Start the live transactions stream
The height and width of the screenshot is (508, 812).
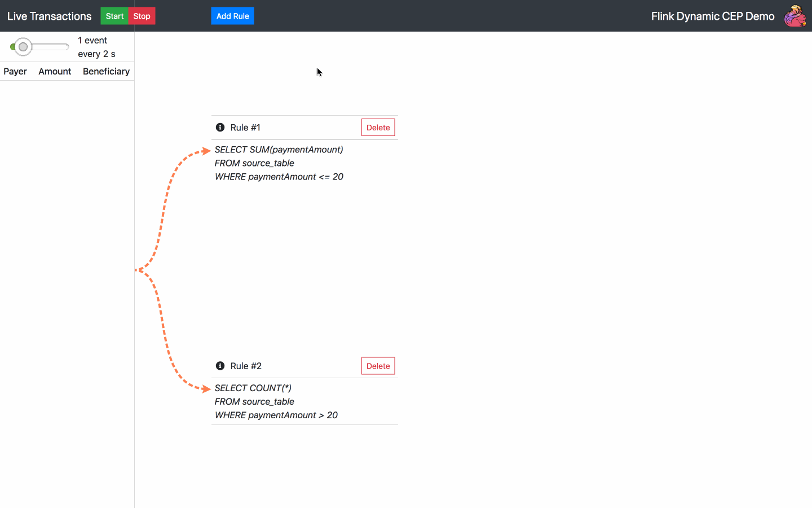[x=114, y=16]
